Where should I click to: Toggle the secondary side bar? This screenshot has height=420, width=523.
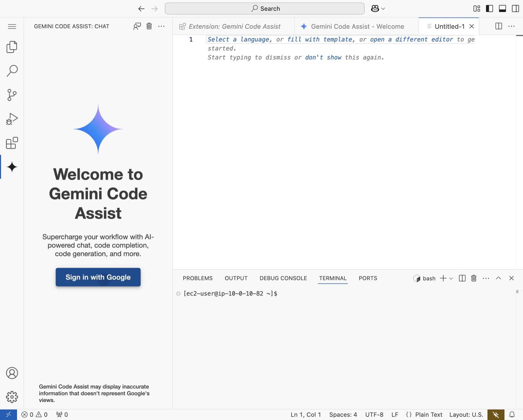pos(515,9)
